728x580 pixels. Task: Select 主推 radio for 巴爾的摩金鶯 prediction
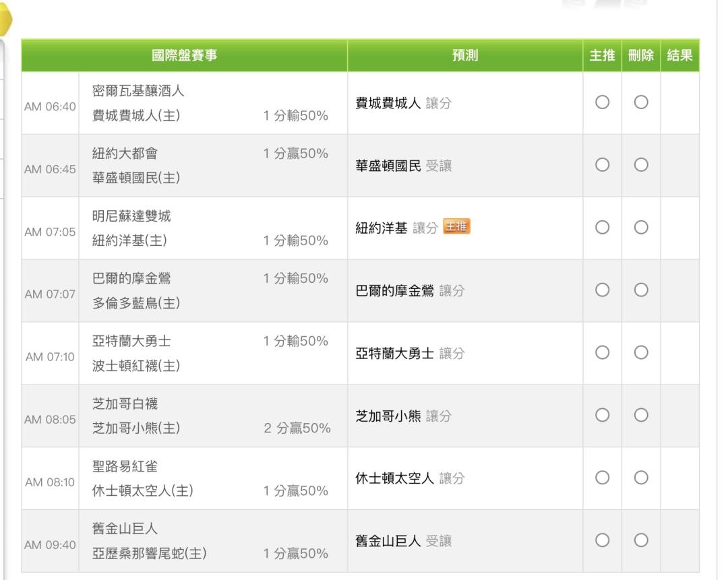[x=602, y=290]
